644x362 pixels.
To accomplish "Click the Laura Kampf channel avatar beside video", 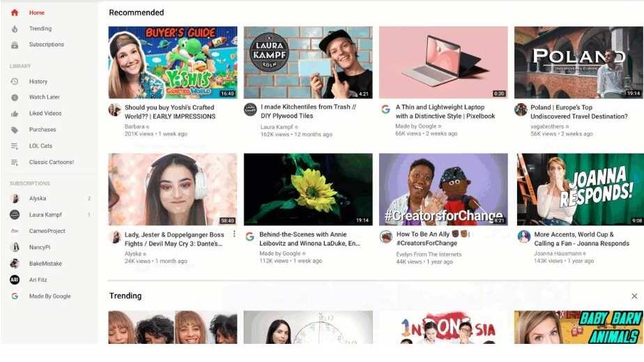I will click(x=250, y=110).
